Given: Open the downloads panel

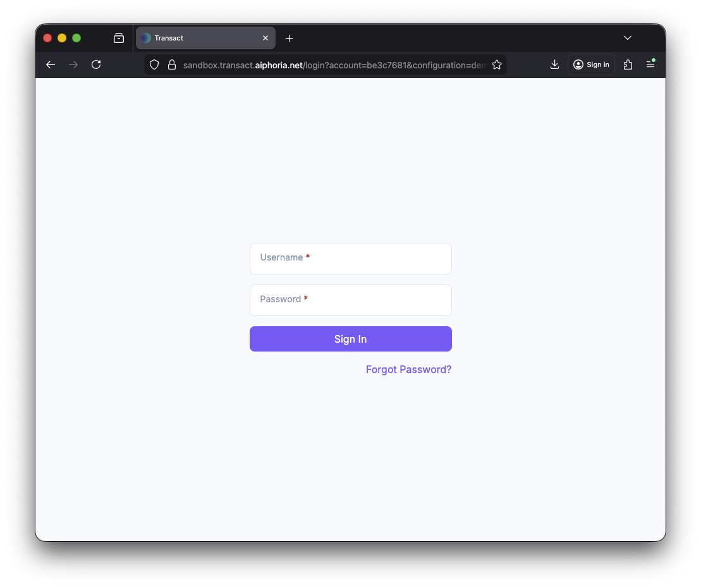Looking at the screenshot, I should click(554, 65).
